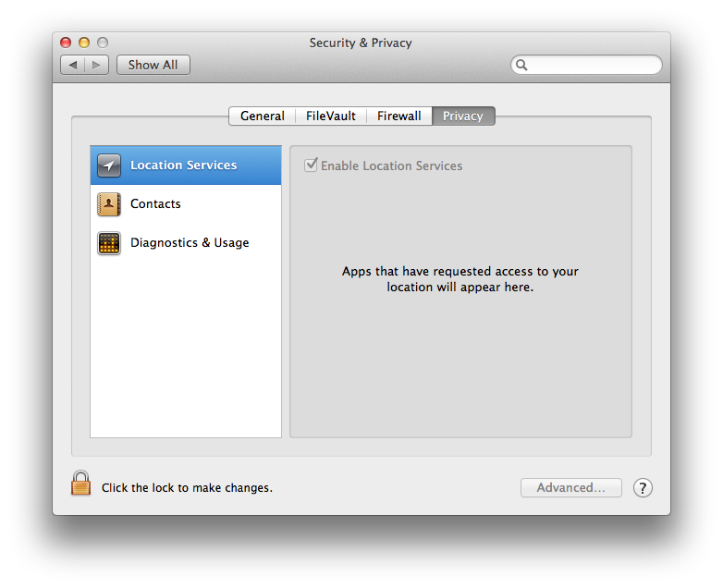Viewport: 723px width, 588px height.
Task: Open the Firewall tab
Action: (398, 116)
